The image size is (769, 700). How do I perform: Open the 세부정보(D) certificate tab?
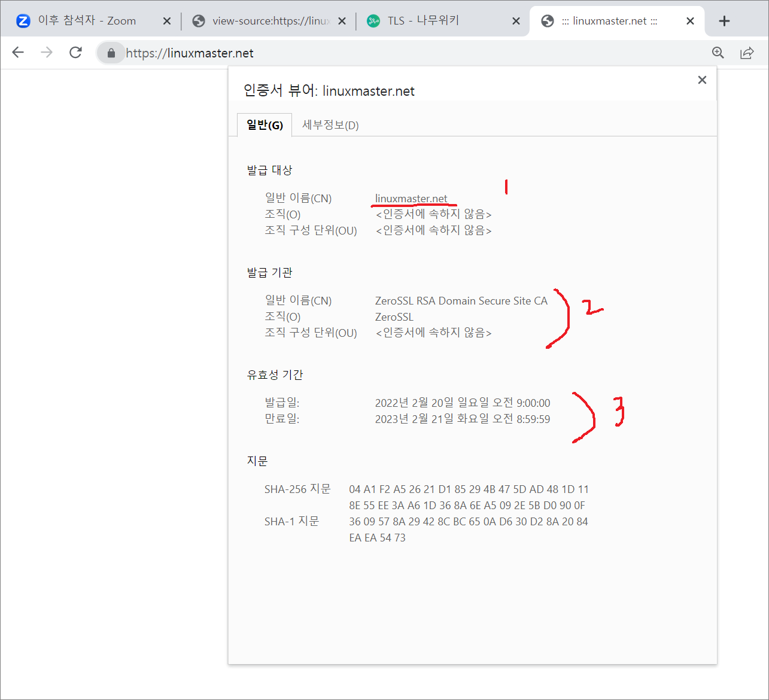pos(330,125)
